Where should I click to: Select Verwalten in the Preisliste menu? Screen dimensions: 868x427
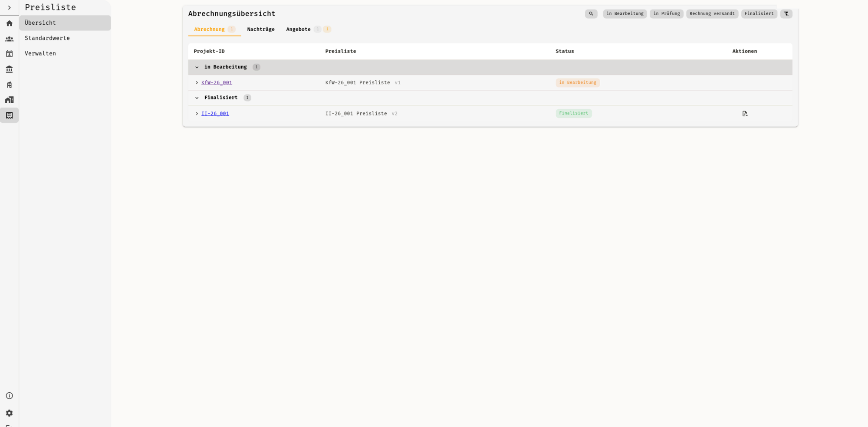[x=65, y=53]
